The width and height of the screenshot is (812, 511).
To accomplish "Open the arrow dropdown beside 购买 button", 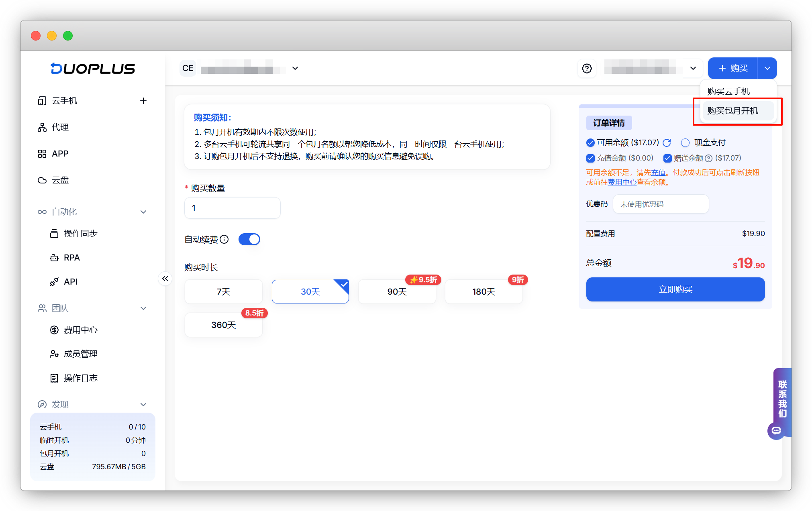I will coord(767,69).
